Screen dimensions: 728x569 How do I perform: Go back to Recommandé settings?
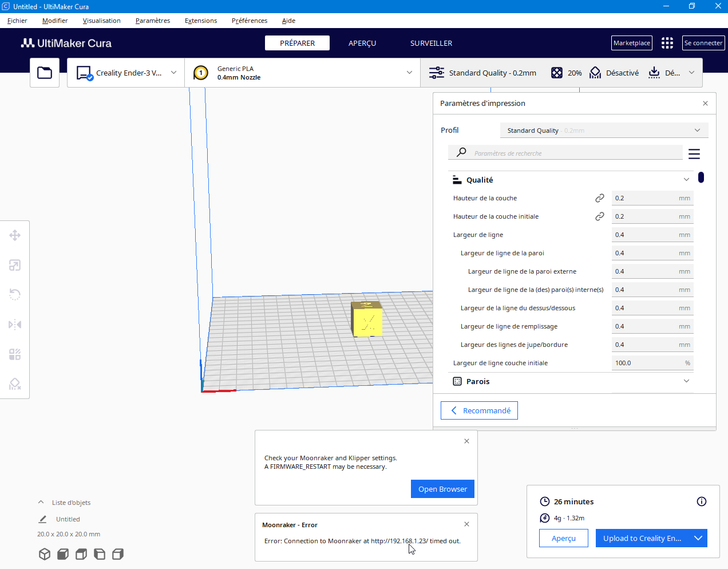pos(479,410)
